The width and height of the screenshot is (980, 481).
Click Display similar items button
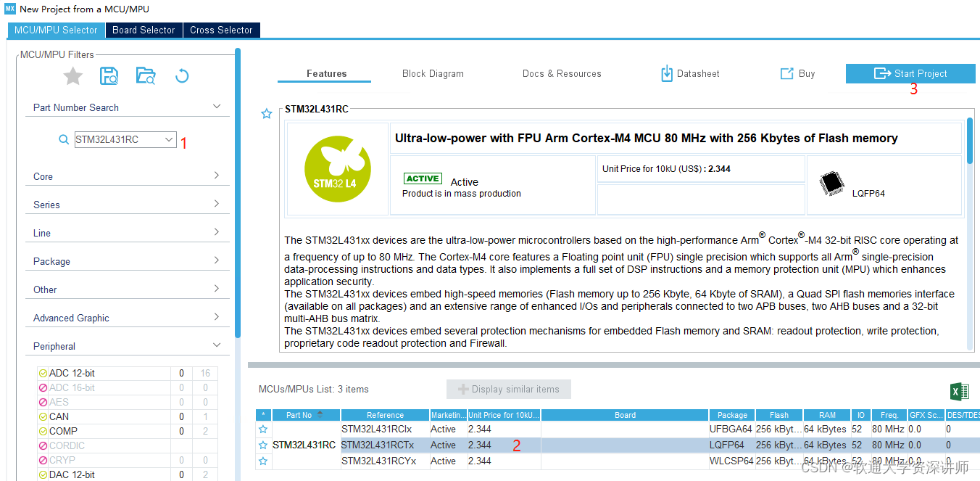tap(508, 389)
